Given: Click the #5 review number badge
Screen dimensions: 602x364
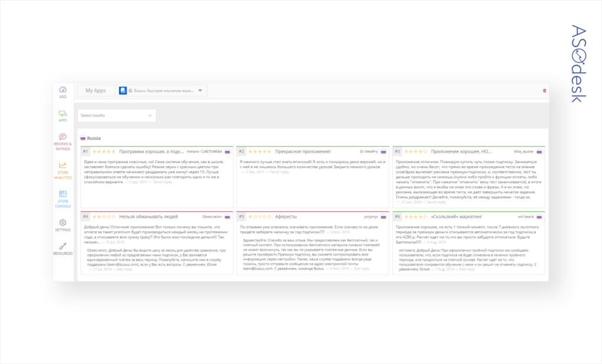Looking at the screenshot, I should tap(241, 217).
